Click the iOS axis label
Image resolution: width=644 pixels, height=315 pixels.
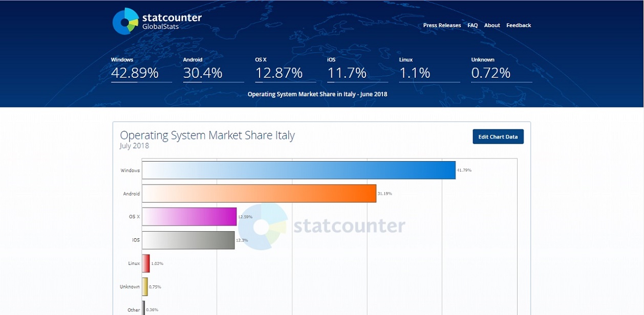point(136,240)
